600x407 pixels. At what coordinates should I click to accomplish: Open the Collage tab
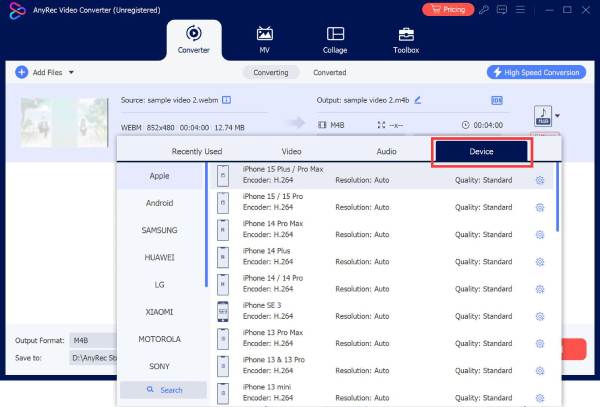[335, 40]
